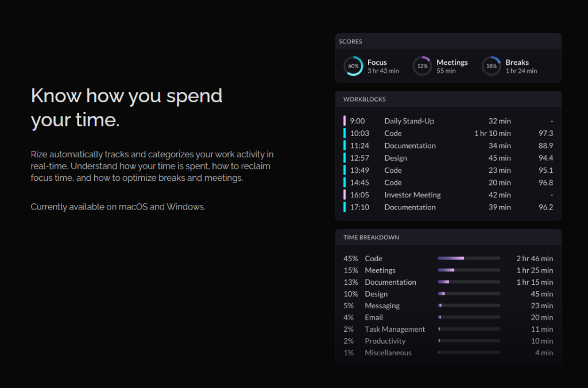Click the 96.8 workblock score
This screenshot has height=388, width=588.
coord(546,183)
